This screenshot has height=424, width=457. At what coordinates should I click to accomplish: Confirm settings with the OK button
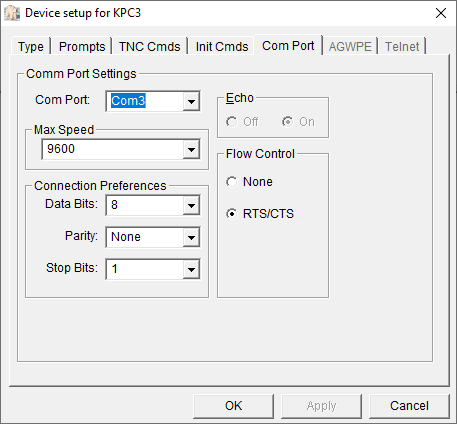pos(233,406)
